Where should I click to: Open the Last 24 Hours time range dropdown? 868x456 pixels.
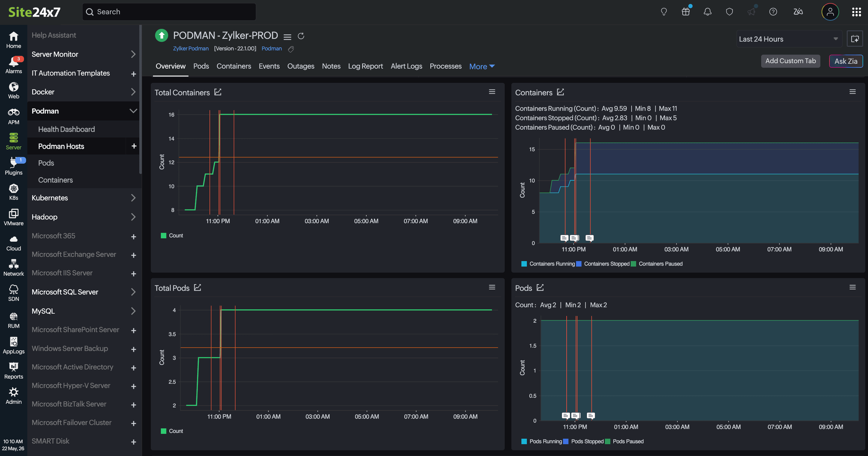(789, 39)
